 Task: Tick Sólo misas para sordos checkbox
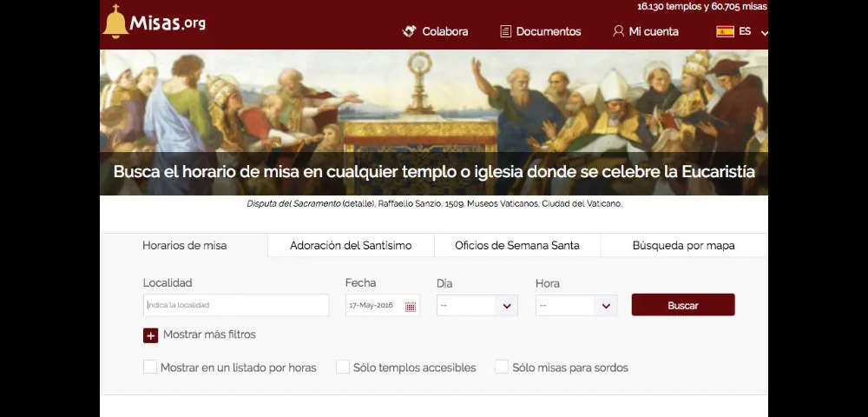[x=502, y=367]
